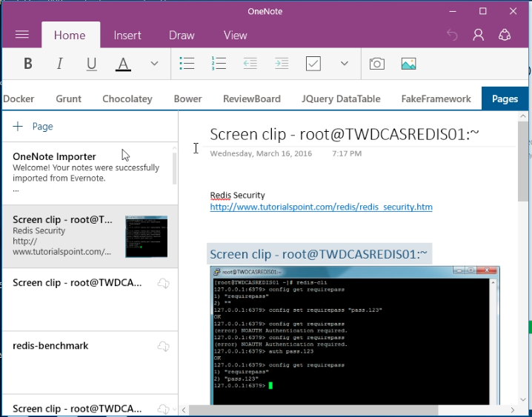
Task: Click the scroll down arrow of note pane
Action: click(x=523, y=400)
